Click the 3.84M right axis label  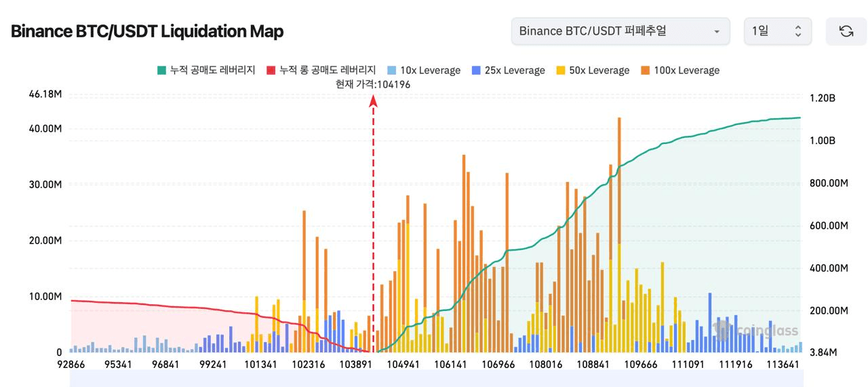pyautogui.click(x=824, y=352)
